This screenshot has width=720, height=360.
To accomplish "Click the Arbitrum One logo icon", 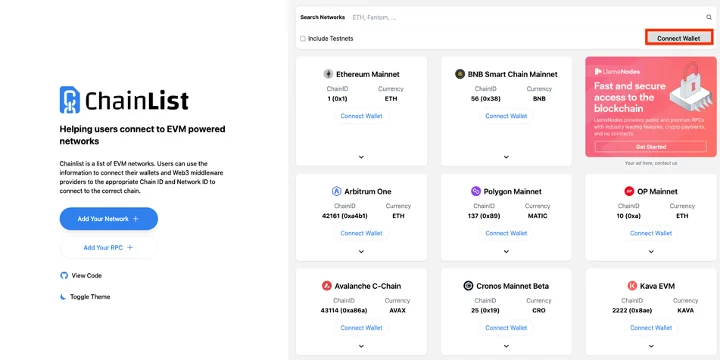I will point(337,191).
